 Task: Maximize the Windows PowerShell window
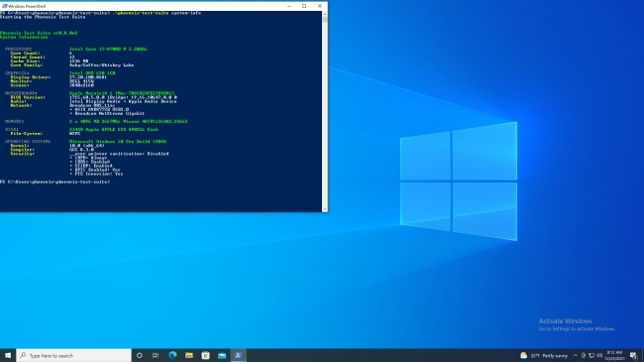[x=304, y=6]
